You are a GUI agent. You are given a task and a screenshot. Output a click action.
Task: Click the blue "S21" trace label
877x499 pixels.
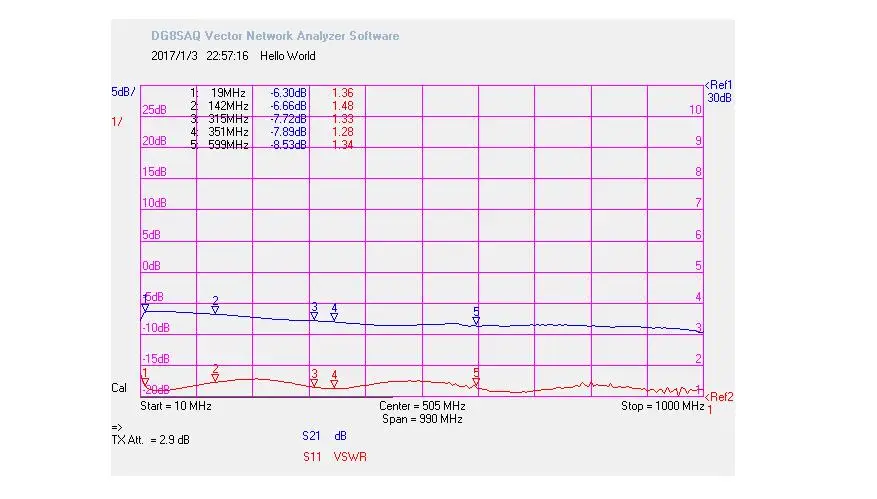click(x=312, y=436)
